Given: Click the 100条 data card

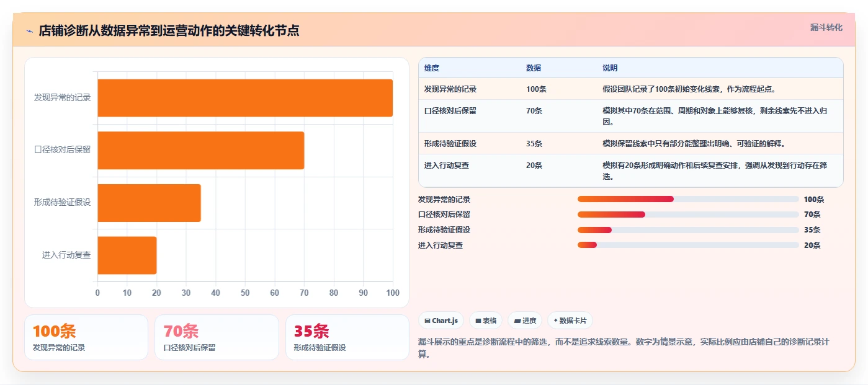Looking at the screenshot, I should click(86, 337).
